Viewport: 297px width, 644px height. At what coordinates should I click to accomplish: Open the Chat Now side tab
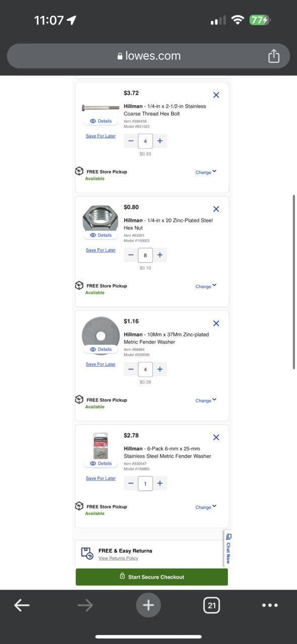point(228,548)
